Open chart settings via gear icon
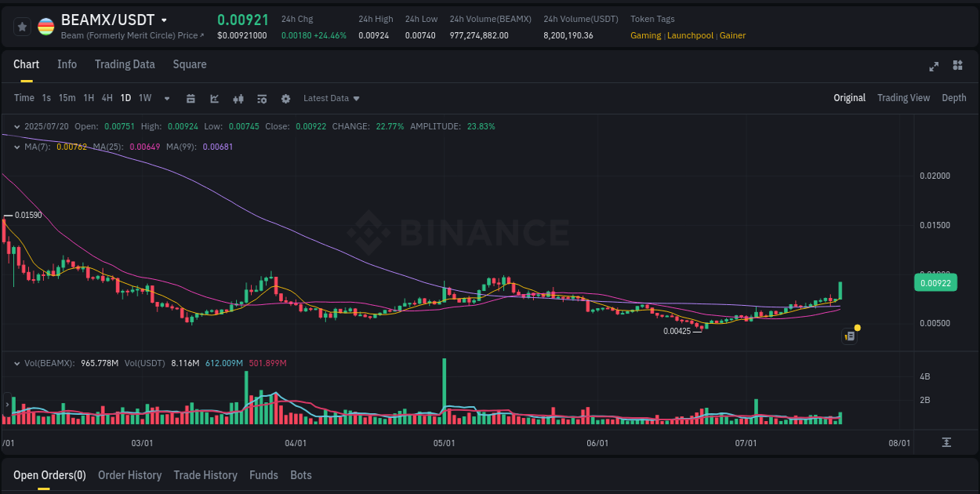The height and width of the screenshot is (494, 980). point(285,98)
